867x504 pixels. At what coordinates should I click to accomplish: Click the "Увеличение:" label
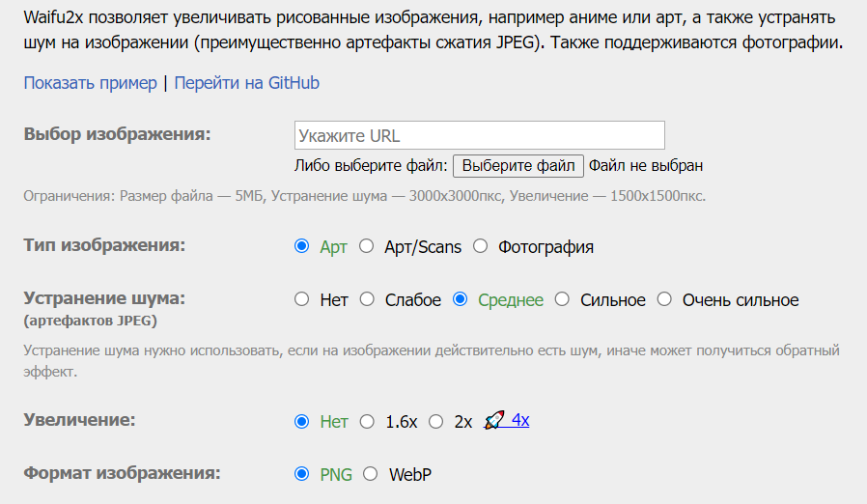pos(79,420)
